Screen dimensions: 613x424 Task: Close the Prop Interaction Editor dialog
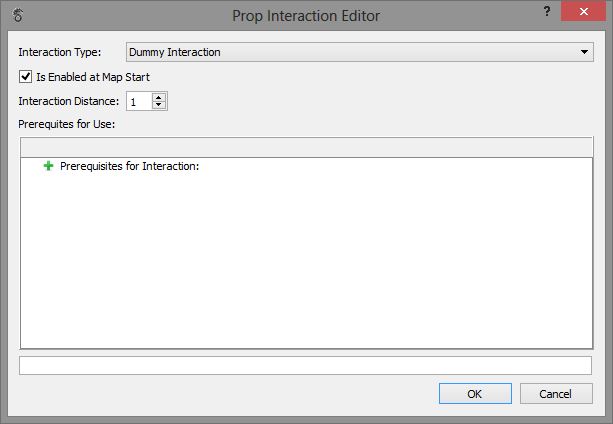coord(587,11)
